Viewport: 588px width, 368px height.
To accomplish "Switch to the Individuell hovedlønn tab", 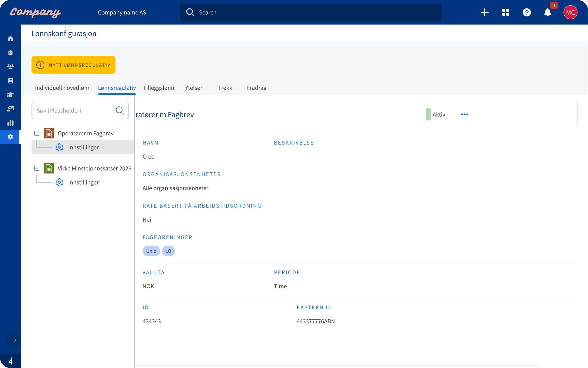I will click(63, 88).
